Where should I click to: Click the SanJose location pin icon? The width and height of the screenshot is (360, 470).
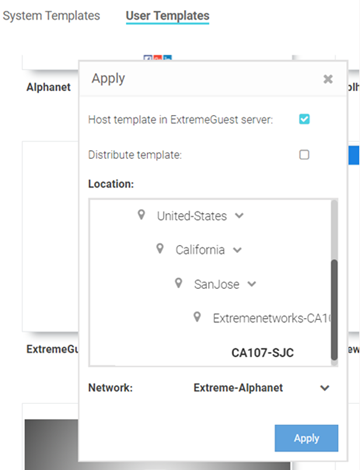179,283
